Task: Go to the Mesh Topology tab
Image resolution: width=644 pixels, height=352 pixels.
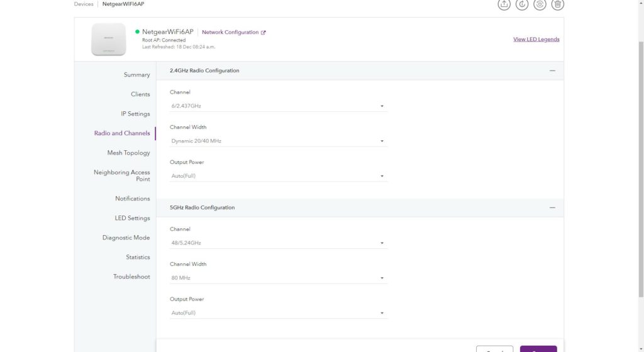Action: (128, 153)
